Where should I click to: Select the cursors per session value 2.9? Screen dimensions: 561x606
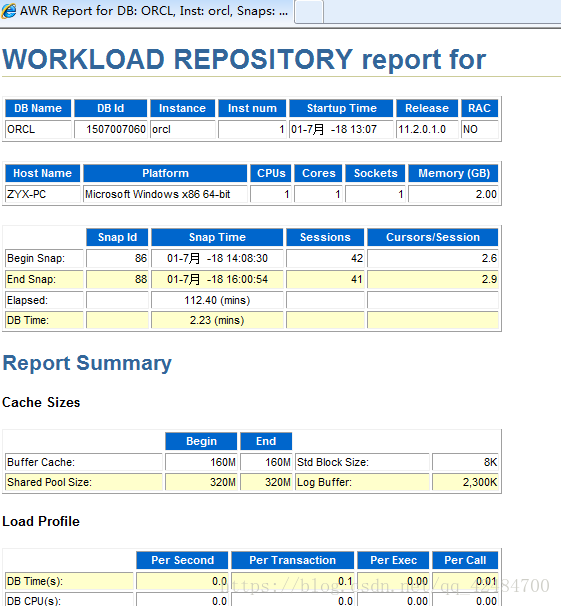point(433,279)
